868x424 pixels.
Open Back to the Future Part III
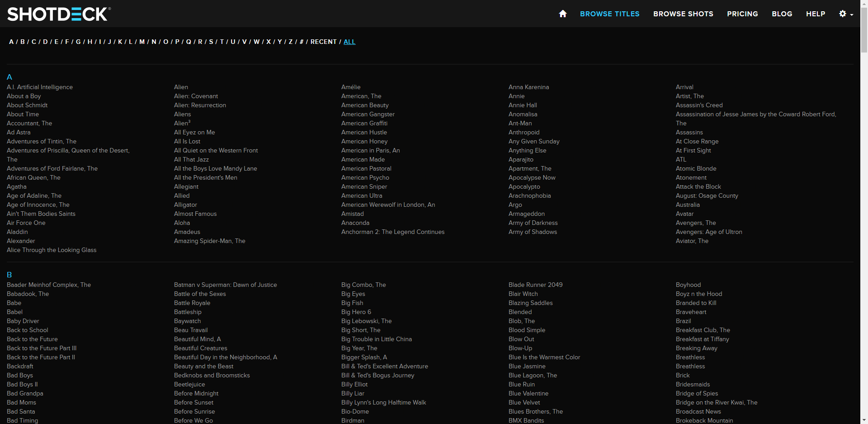point(42,348)
